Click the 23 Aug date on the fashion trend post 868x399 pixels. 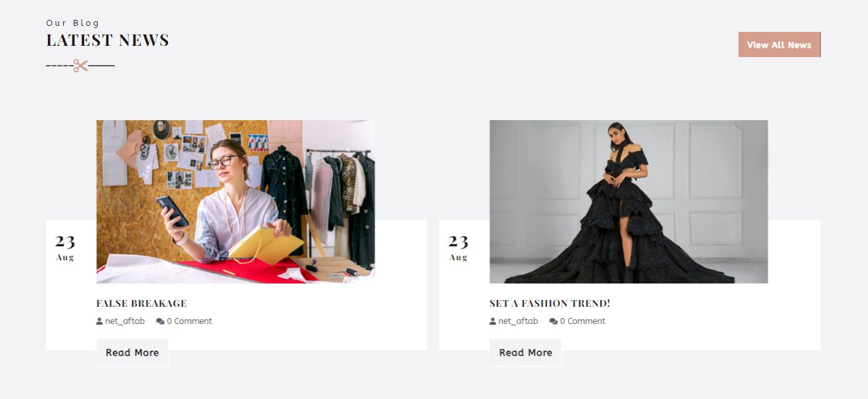click(458, 247)
